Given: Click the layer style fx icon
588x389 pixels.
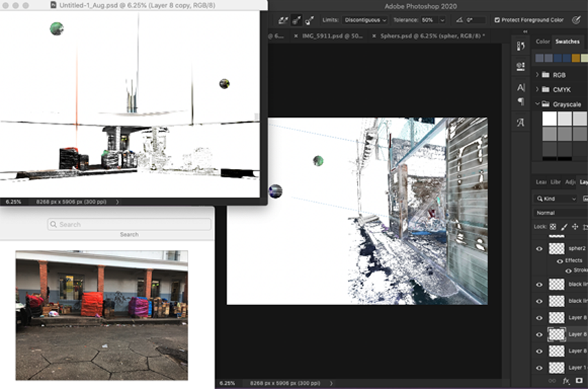Looking at the screenshot, I should [x=566, y=381].
